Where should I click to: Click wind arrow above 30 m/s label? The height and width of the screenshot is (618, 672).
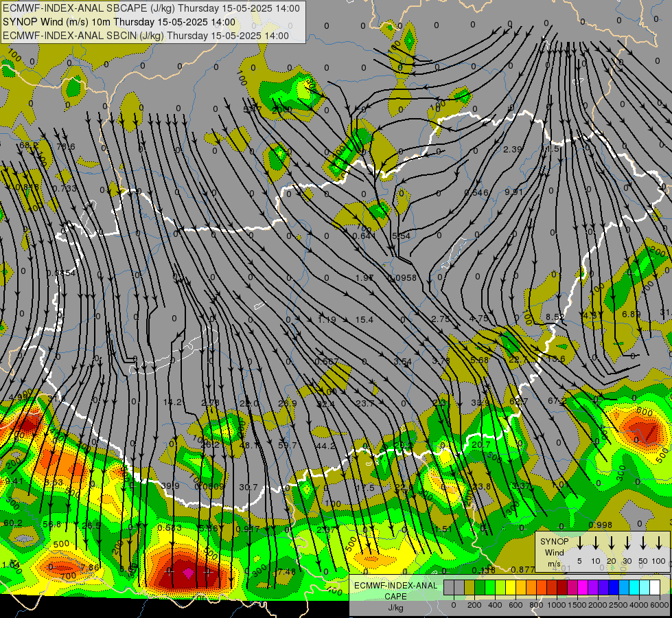coord(627,543)
